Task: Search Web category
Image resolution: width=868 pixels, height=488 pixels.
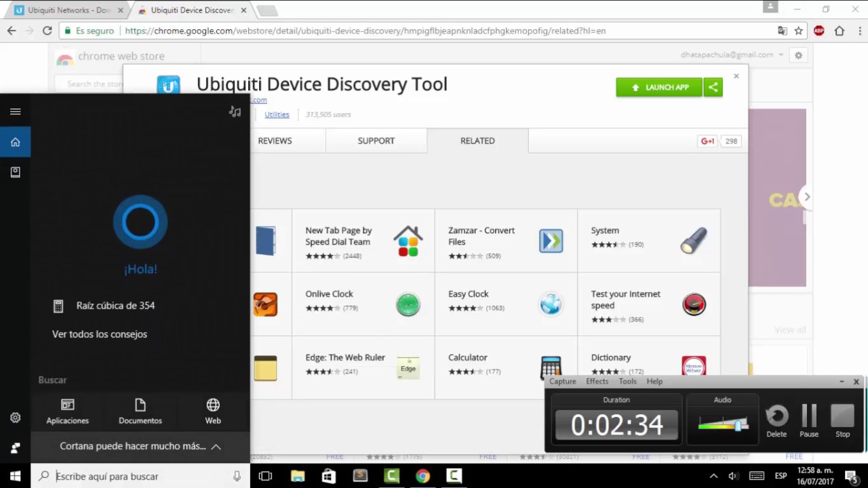Action: pos(213,411)
